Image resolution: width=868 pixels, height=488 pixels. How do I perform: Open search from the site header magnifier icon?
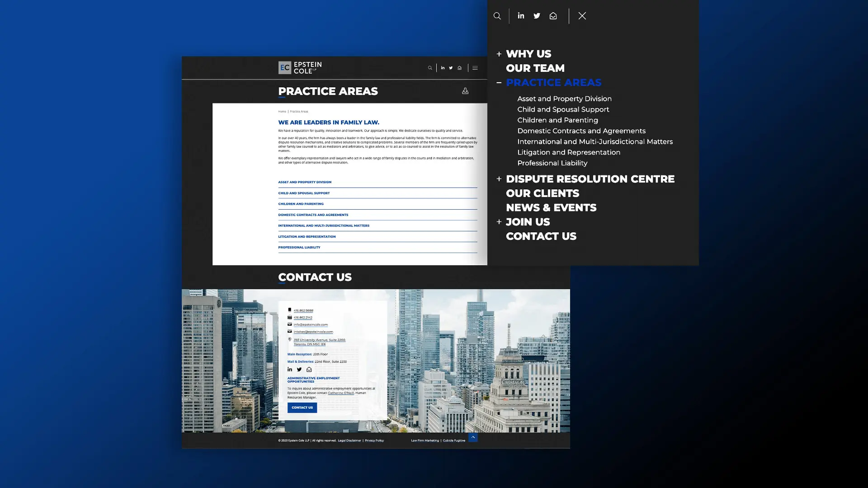(430, 68)
